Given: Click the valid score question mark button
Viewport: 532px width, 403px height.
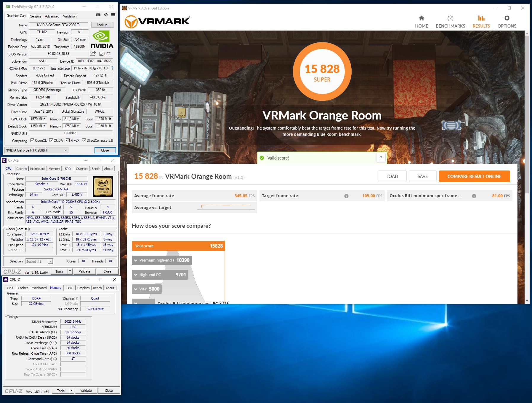Looking at the screenshot, I should click(381, 158).
